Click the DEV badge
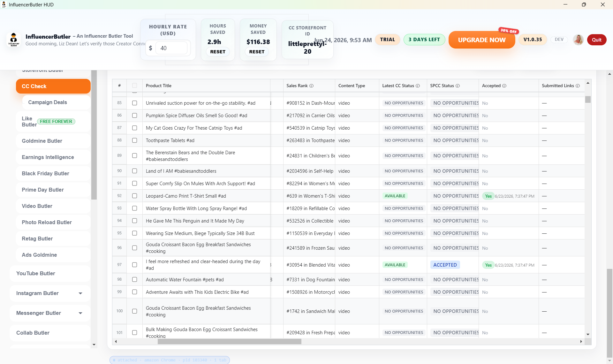The height and width of the screenshot is (364, 613). pyautogui.click(x=559, y=40)
